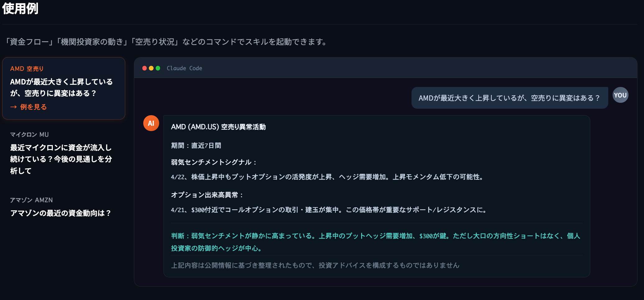Click the heading AMD (AMD.US) 空売り異常活動
This screenshot has width=644, height=300.
[x=218, y=127]
